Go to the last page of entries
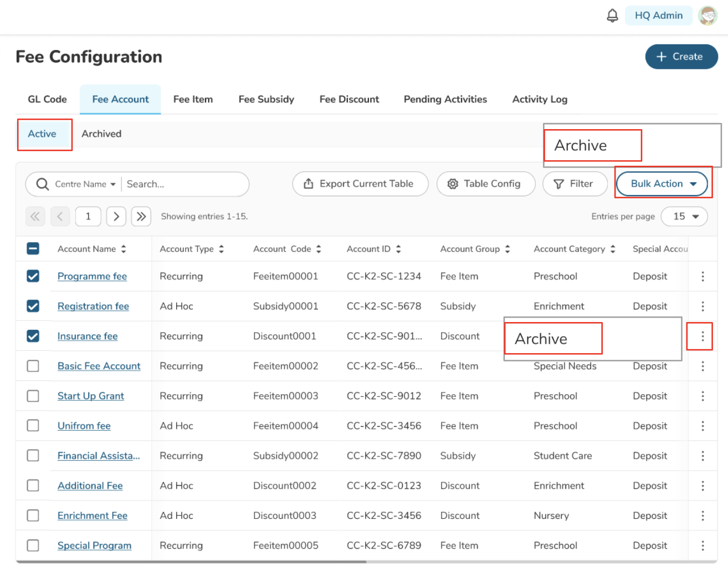This screenshot has width=728, height=571. coord(141,216)
